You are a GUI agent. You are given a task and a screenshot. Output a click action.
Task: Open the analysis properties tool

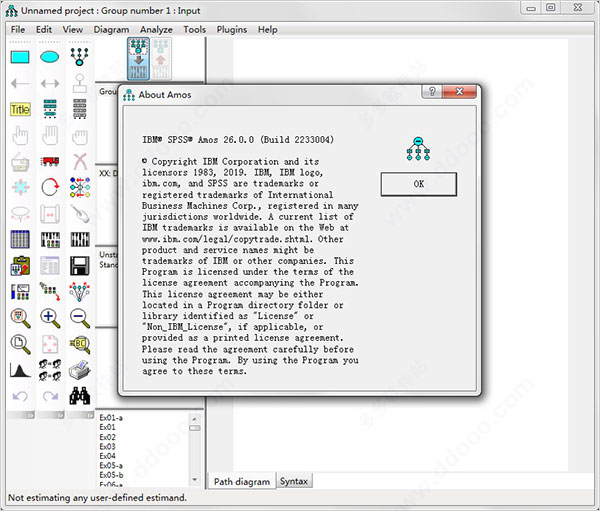click(x=50, y=240)
